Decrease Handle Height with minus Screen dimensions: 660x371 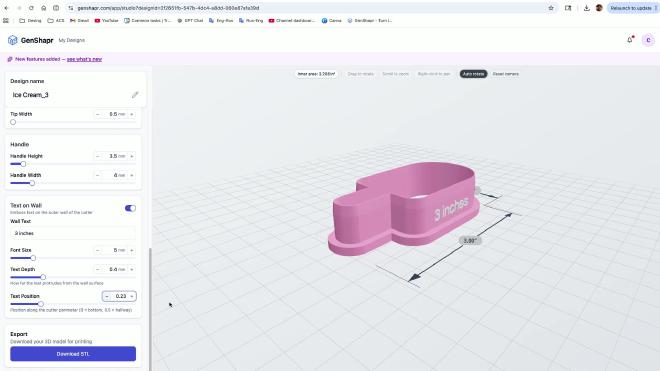tap(98, 156)
